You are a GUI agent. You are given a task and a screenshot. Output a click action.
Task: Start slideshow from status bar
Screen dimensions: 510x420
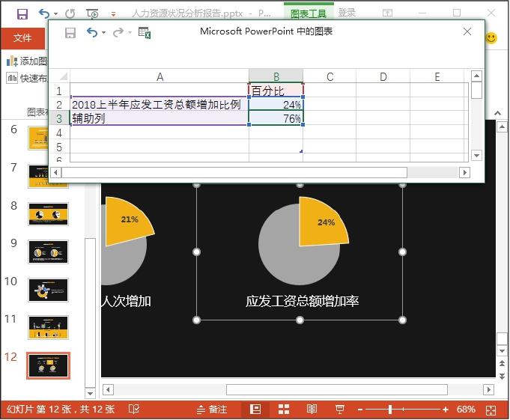pyautogui.click(x=339, y=410)
